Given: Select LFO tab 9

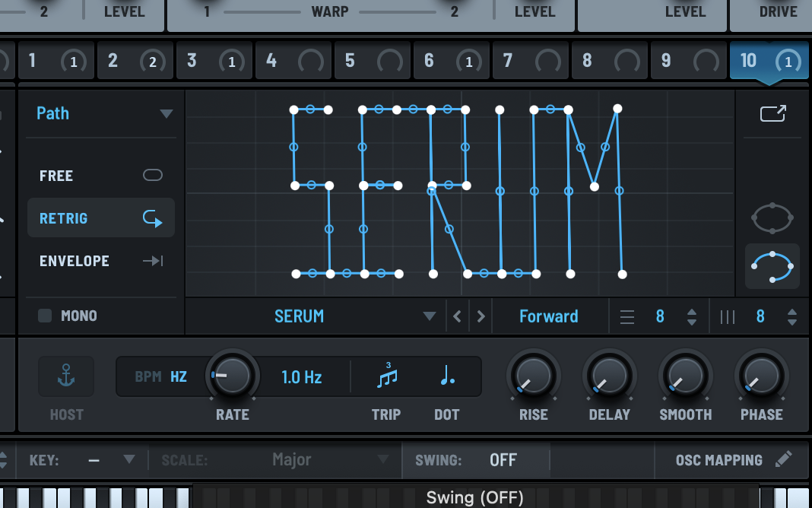Looking at the screenshot, I should coord(688,61).
